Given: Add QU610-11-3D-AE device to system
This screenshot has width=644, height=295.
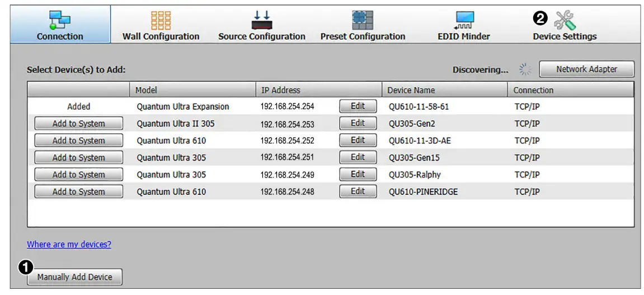Looking at the screenshot, I should pos(78,141).
